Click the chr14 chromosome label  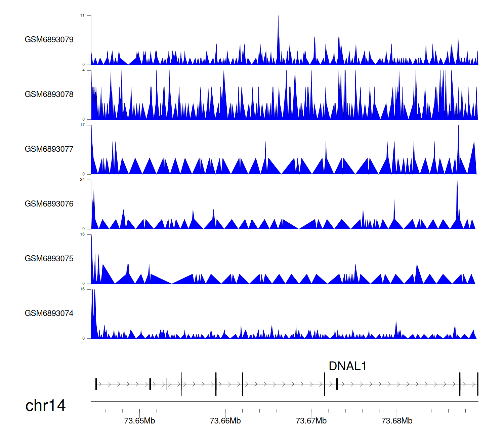click(x=45, y=406)
